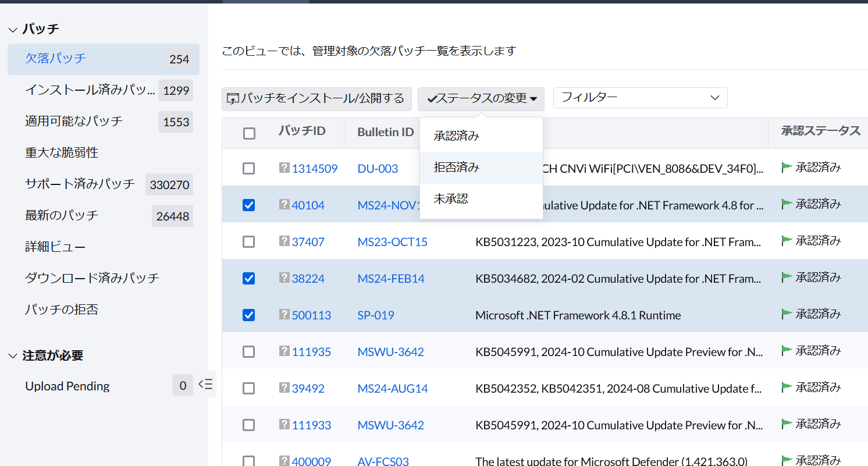Uncheck the checkbox for patch 40104
This screenshot has height=466, width=868.
249,205
